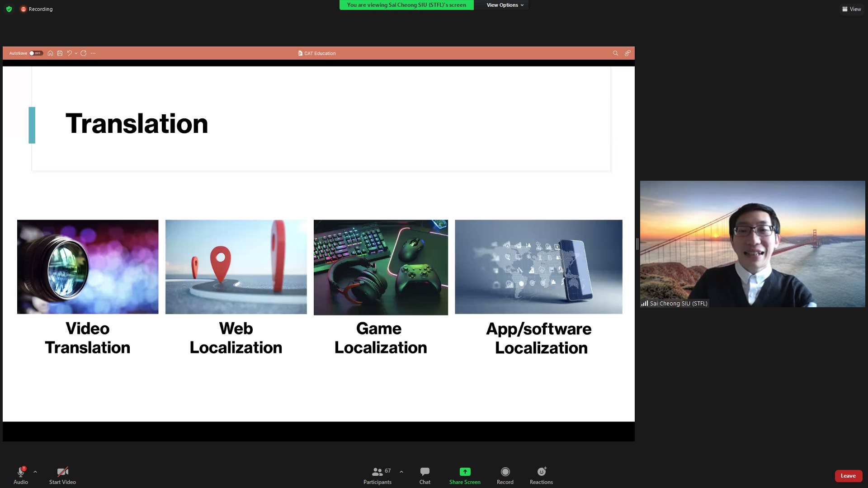Image resolution: width=868 pixels, height=488 pixels.
Task: Expand the Undo history dropdown arrow
Action: coord(76,53)
